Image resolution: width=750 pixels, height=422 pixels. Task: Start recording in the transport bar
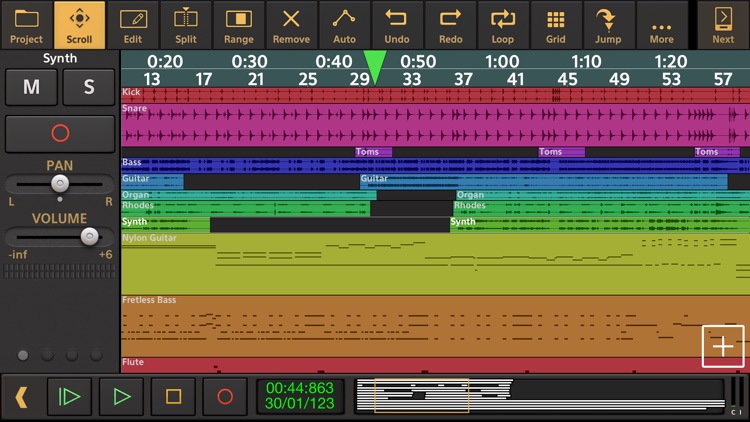[x=225, y=397]
